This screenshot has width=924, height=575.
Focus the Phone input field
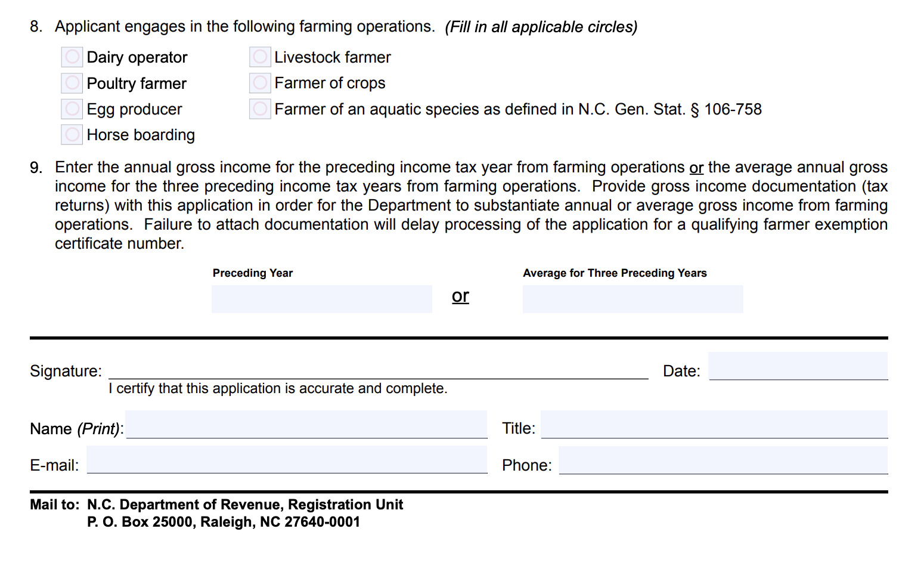pyautogui.click(x=723, y=460)
